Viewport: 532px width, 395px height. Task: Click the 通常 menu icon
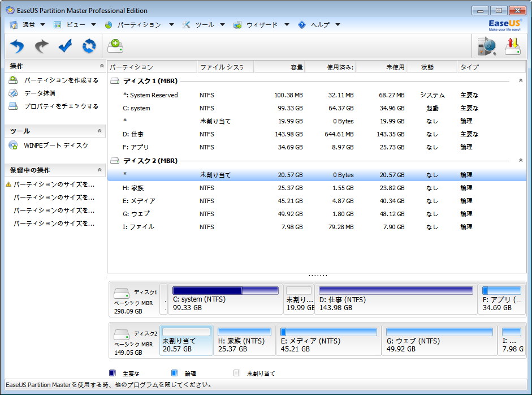(14, 25)
